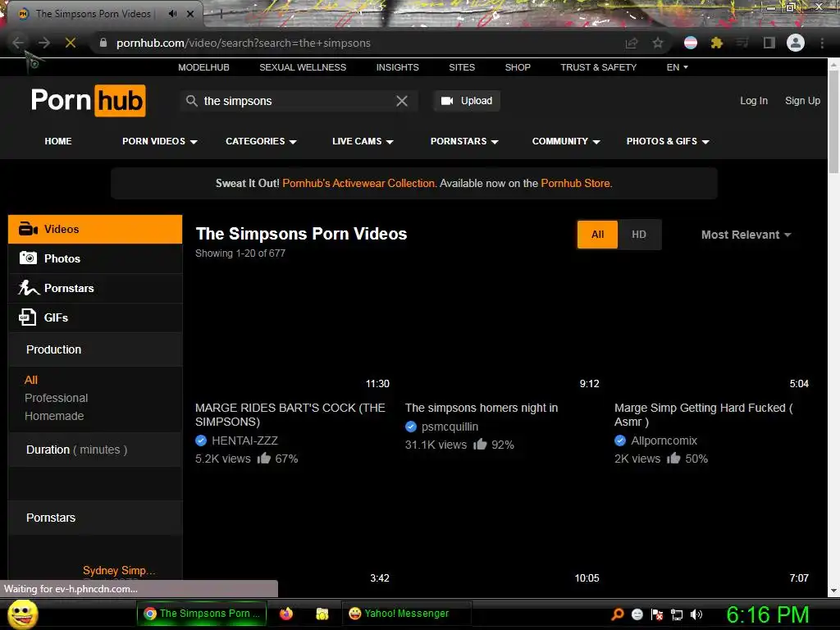840x630 pixels.
Task: Click the browser forward arrow
Action: click(44, 43)
